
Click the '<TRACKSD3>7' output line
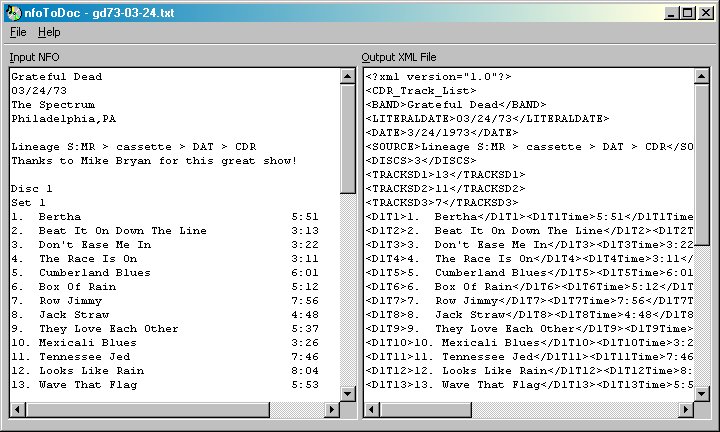pos(442,202)
